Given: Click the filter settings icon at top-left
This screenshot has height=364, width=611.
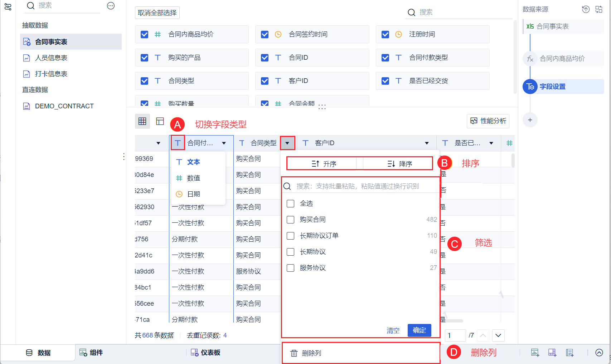Looking at the screenshot, I should (x=8, y=7).
